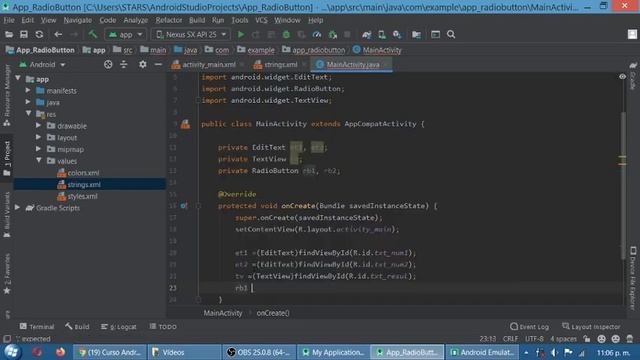Click the UTF-8 encoding in status bar
Viewport: 640px width, 360px height.
534,339
